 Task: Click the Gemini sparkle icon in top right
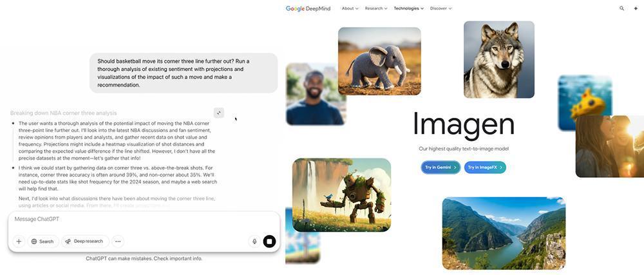coord(636,8)
